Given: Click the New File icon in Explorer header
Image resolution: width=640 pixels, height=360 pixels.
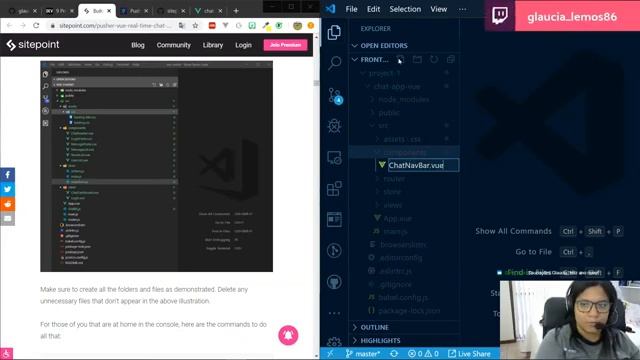Looking at the screenshot, I should point(400,60).
